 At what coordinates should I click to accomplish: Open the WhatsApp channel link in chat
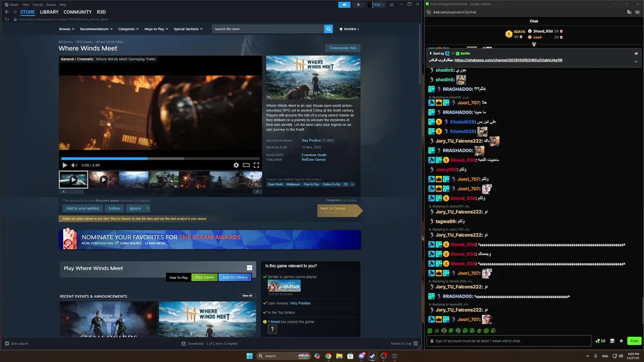pos(508,60)
